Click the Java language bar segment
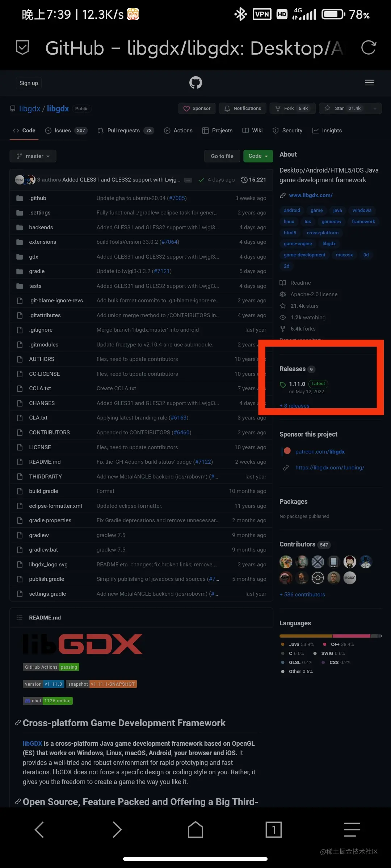391x868 pixels. pos(306,636)
